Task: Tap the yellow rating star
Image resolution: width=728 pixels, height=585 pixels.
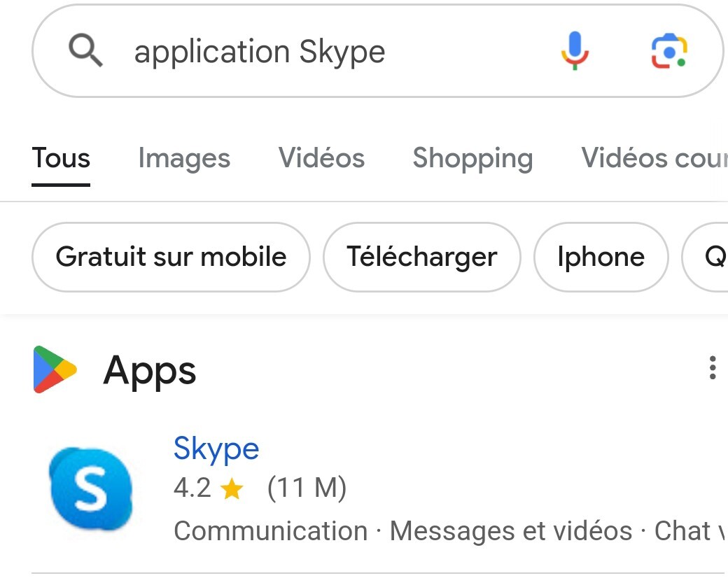Action: pos(231,489)
